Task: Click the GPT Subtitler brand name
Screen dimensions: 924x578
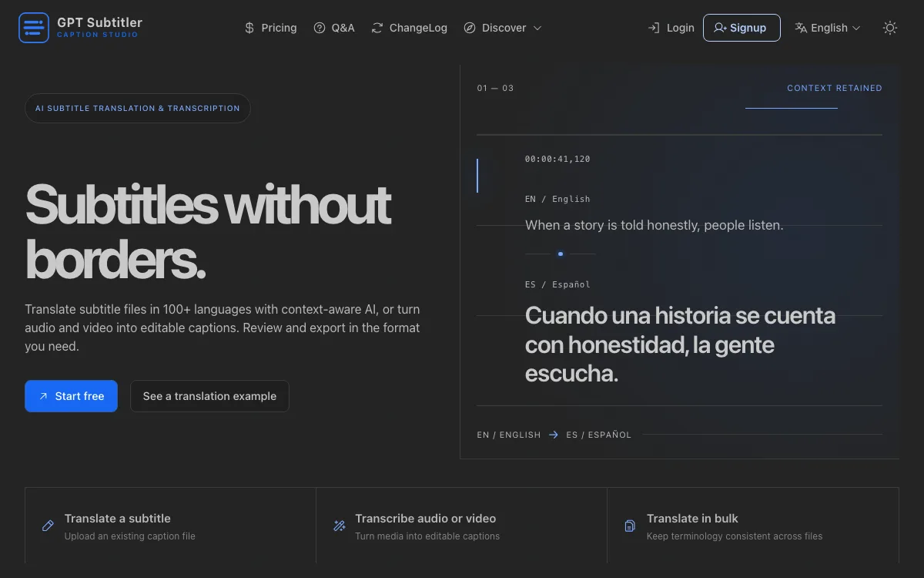Action: click(99, 22)
